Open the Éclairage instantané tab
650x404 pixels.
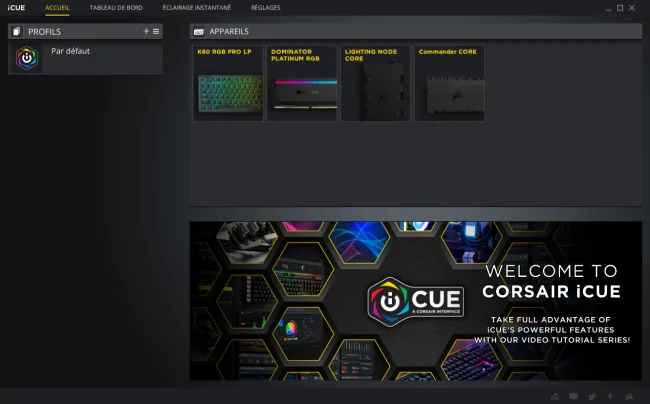196,7
